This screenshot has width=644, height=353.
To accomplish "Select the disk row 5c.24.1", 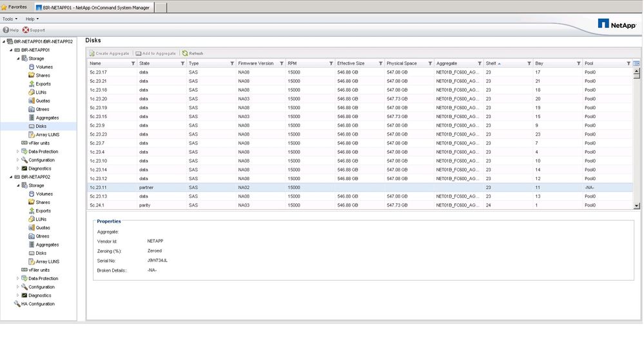I will 359,205.
